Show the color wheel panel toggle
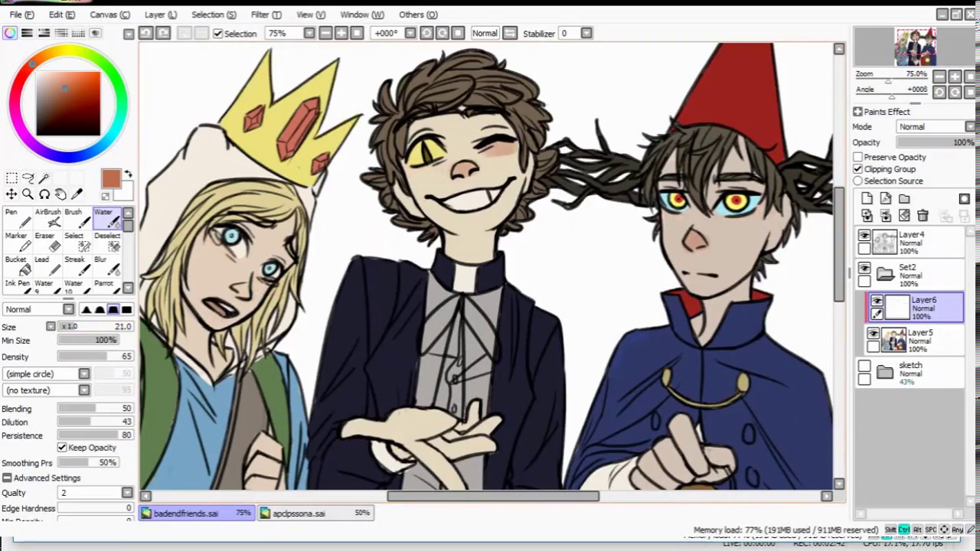Viewport: 980px width, 551px height. click(10, 33)
